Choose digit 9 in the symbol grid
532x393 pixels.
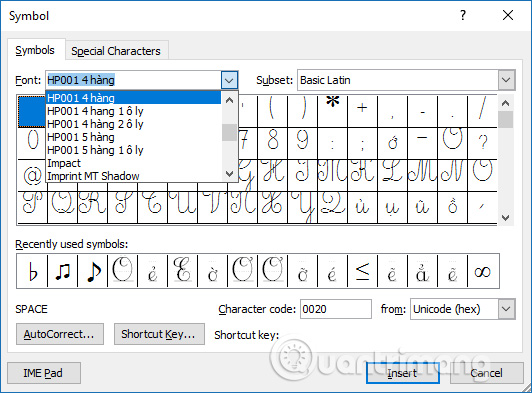pyautogui.click(x=302, y=143)
